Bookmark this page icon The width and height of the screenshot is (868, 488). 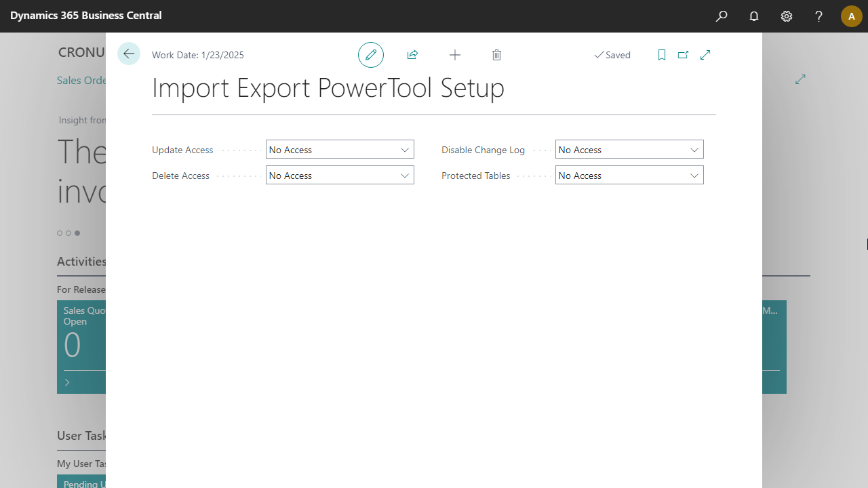tap(662, 55)
